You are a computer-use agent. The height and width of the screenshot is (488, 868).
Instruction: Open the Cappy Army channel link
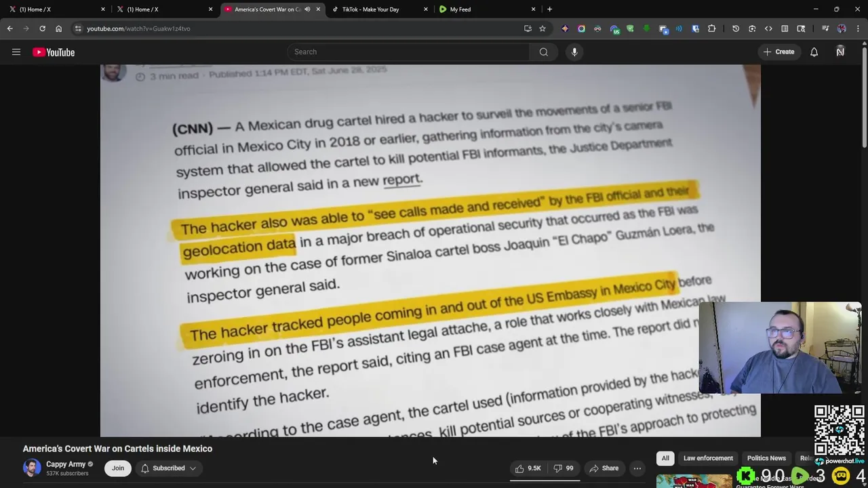(66, 464)
